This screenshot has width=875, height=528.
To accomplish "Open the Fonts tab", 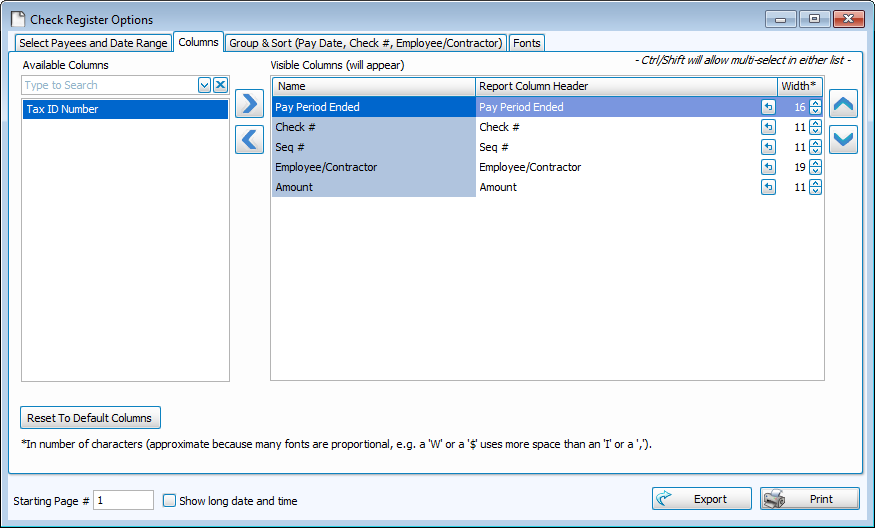I will point(526,43).
